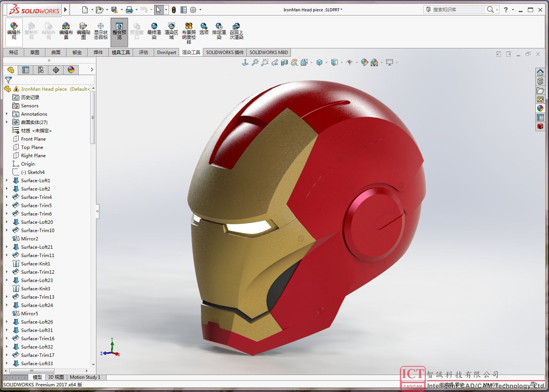Click 排定渲染 schedule render
The height and width of the screenshot is (392, 549).
pyautogui.click(x=219, y=31)
